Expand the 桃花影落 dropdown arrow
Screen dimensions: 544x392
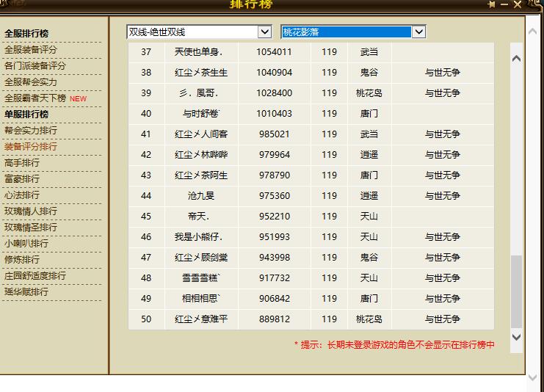(418, 32)
